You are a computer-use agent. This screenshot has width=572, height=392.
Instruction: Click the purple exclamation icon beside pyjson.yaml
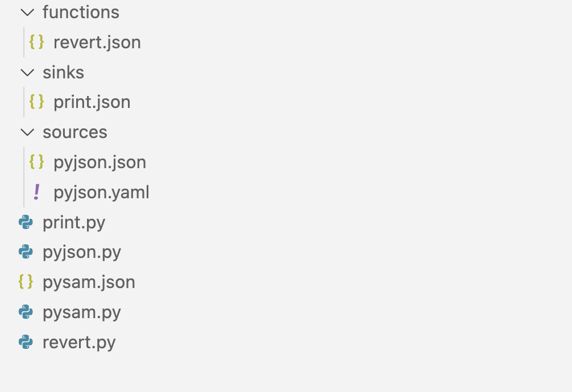[36, 192]
